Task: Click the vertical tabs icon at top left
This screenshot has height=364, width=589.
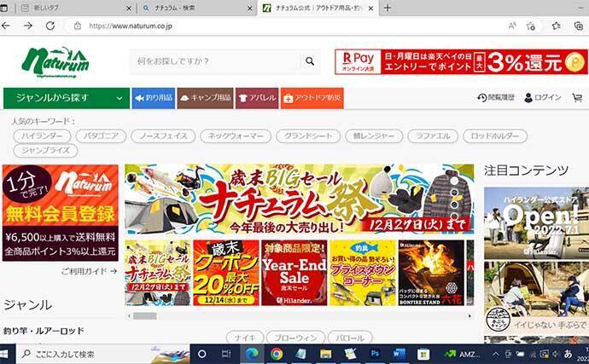Action: click(x=3, y=8)
